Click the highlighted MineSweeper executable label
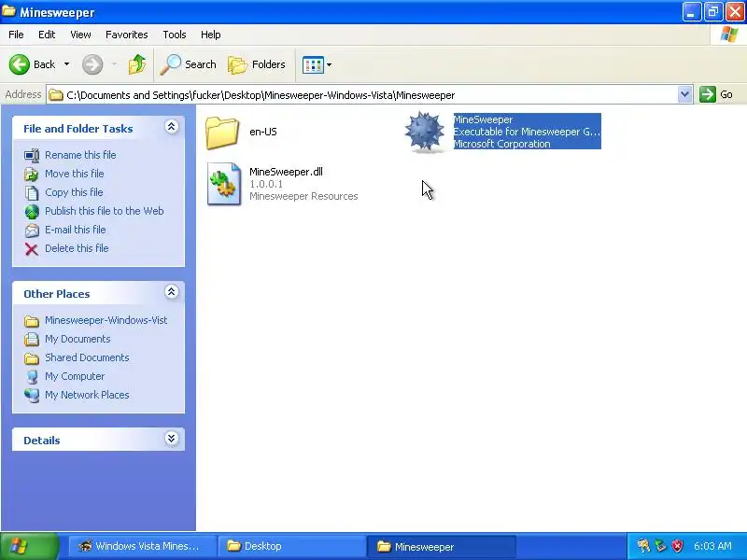Screen dimensions: 747x560 click(x=527, y=132)
